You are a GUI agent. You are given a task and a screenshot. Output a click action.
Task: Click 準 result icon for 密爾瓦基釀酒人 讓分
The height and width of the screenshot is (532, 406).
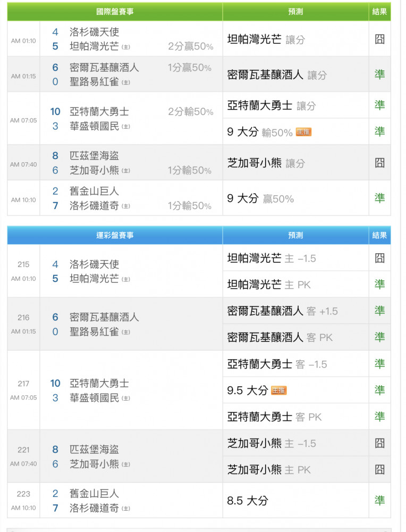click(379, 74)
